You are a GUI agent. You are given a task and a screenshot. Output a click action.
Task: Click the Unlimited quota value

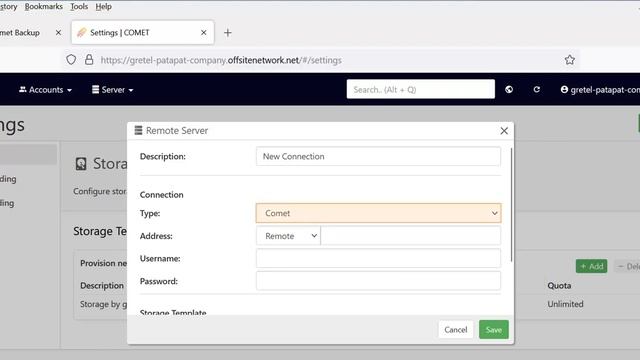click(565, 304)
